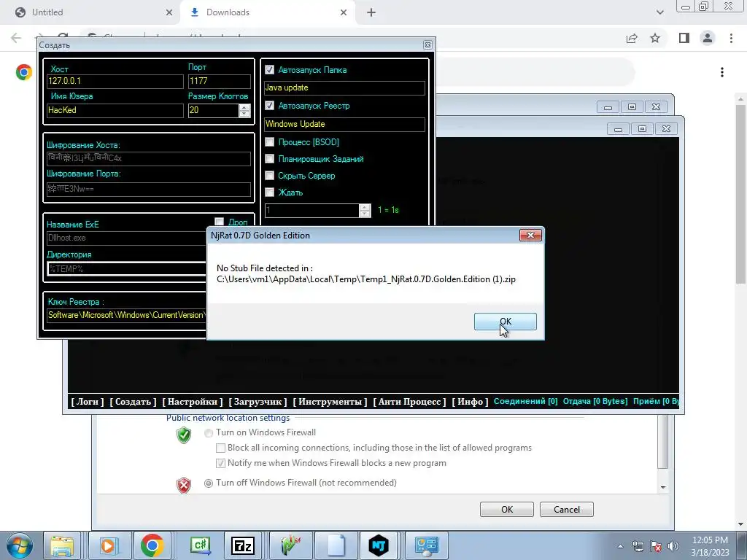
Task: Open the [ Инфо ] menu
Action: point(471,402)
